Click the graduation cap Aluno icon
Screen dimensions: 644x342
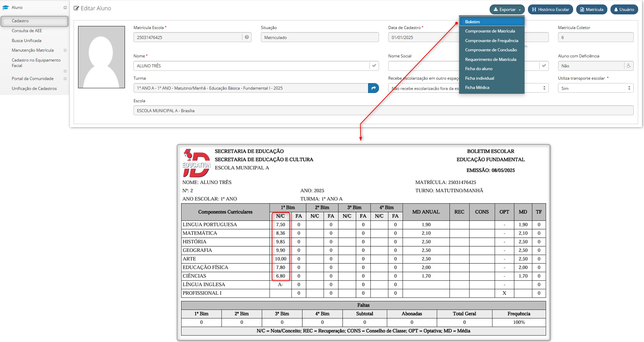[x=5, y=7]
